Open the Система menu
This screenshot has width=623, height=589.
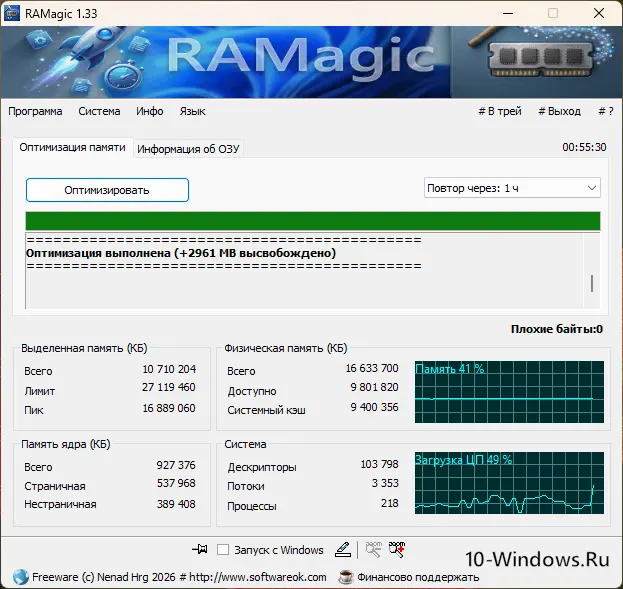[x=99, y=111]
